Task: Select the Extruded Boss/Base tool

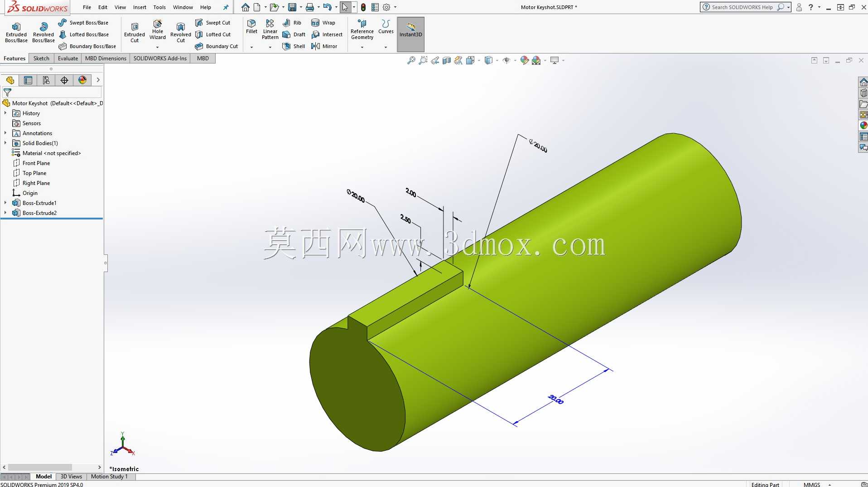Action: 16,33
